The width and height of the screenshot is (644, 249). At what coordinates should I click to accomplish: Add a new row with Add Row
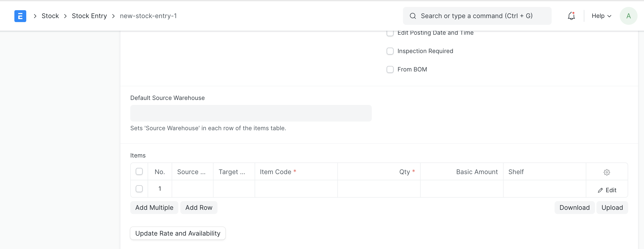[x=198, y=207]
